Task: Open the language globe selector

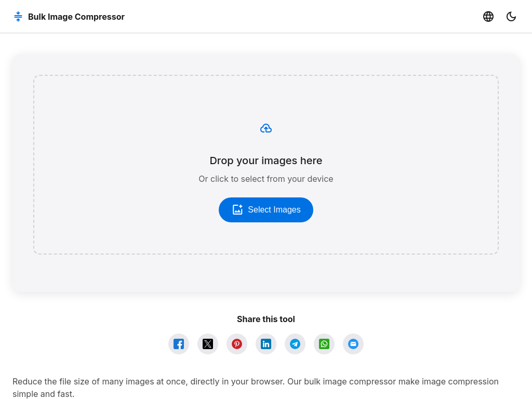Action: coord(488,16)
